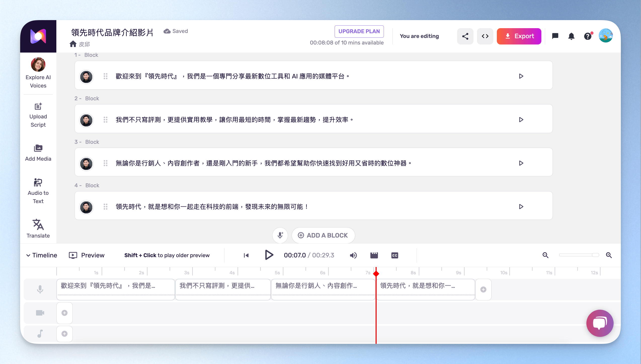Collapse the Timeline panel
641x364 pixels.
pos(42,255)
